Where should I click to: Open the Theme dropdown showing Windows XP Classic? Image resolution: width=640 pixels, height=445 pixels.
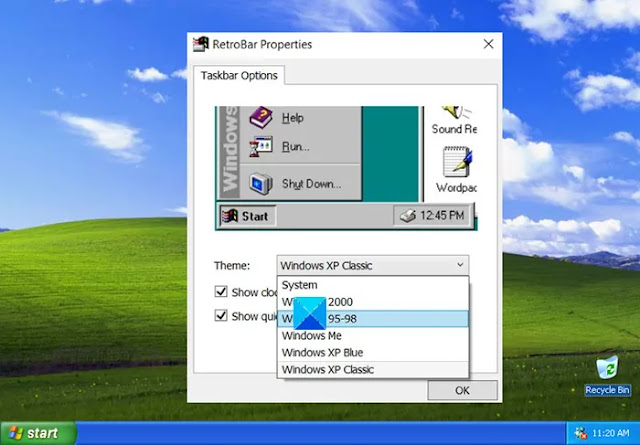coord(373,265)
